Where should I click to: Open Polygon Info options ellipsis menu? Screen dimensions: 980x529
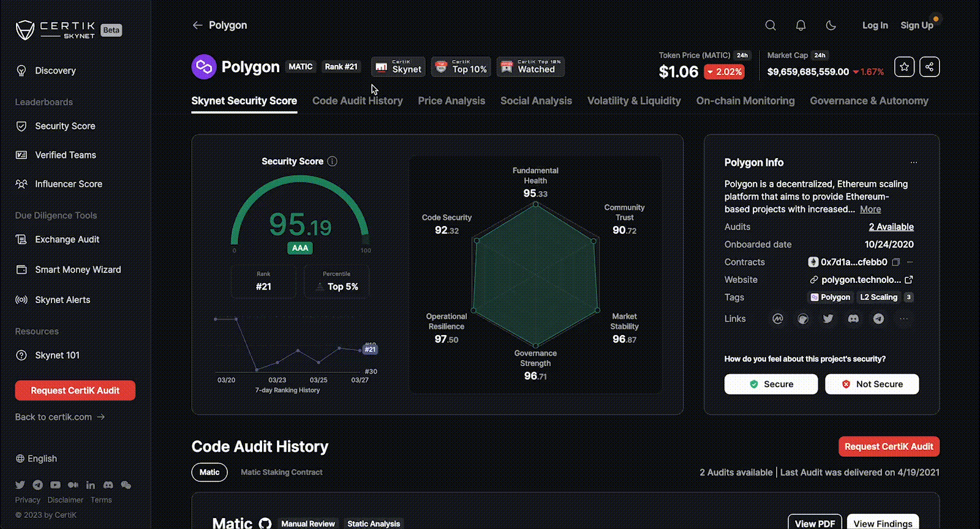914,162
